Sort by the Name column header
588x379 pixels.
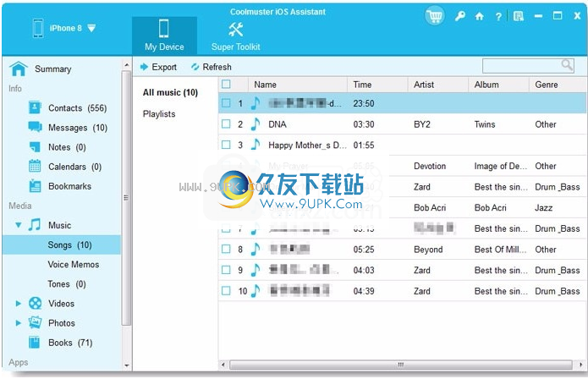point(297,85)
